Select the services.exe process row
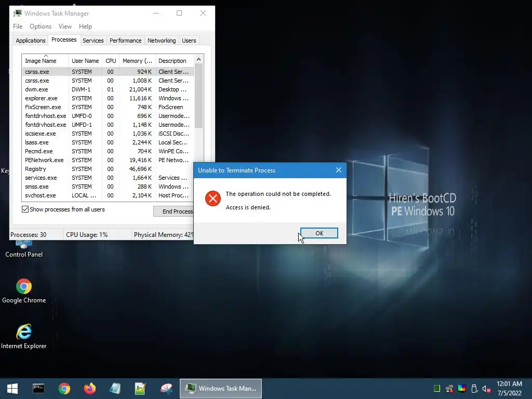 tap(108, 178)
